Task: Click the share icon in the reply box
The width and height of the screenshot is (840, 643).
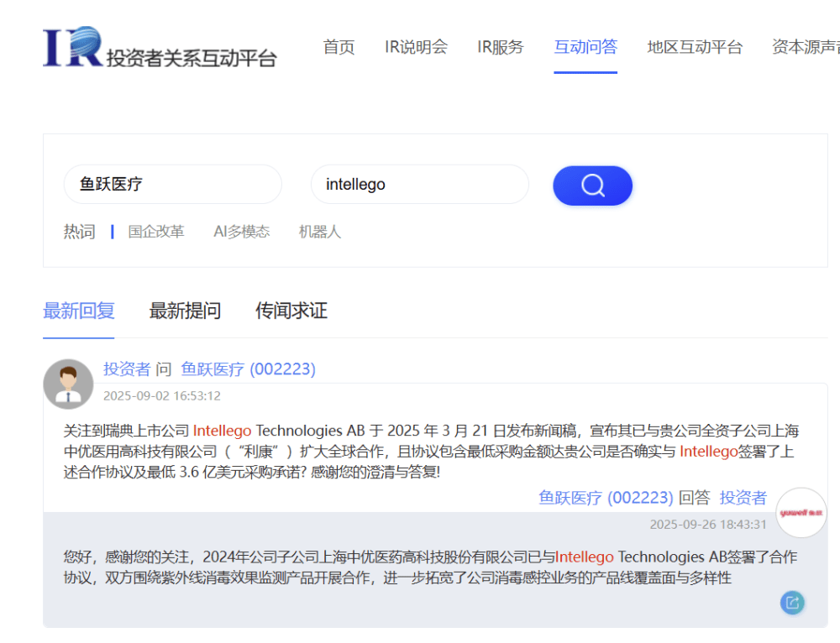Action: [792, 603]
